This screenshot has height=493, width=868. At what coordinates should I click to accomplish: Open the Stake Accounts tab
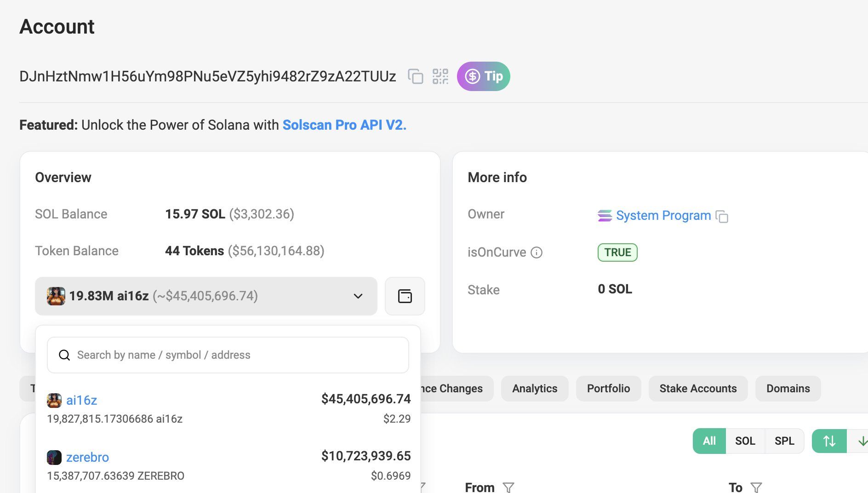pyautogui.click(x=698, y=389)
